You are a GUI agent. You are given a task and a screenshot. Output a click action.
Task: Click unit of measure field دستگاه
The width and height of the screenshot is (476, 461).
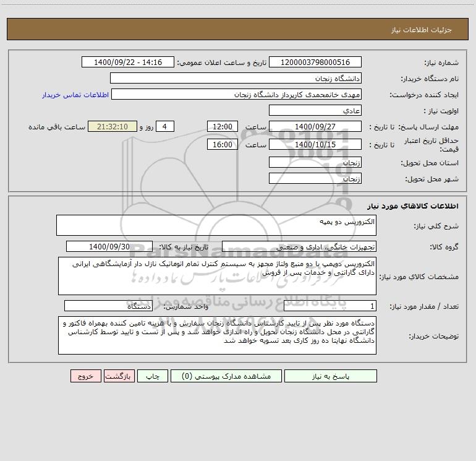[108, 306]
